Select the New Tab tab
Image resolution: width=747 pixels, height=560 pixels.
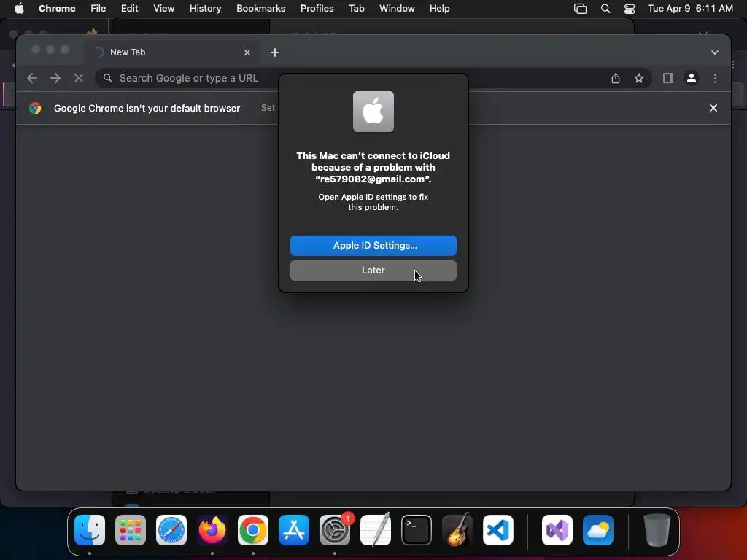tap(173, 52)
